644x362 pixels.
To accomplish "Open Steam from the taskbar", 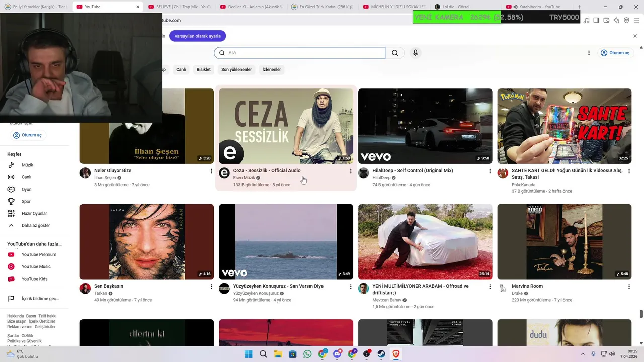I will (x=381, y=354).
